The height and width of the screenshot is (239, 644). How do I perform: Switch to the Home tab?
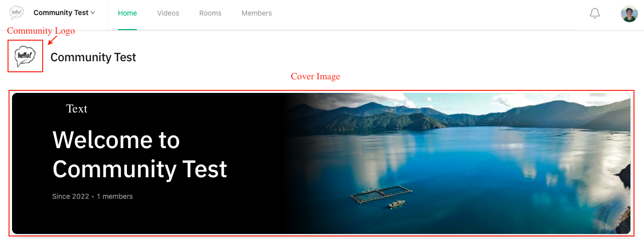tap(127, 13)
